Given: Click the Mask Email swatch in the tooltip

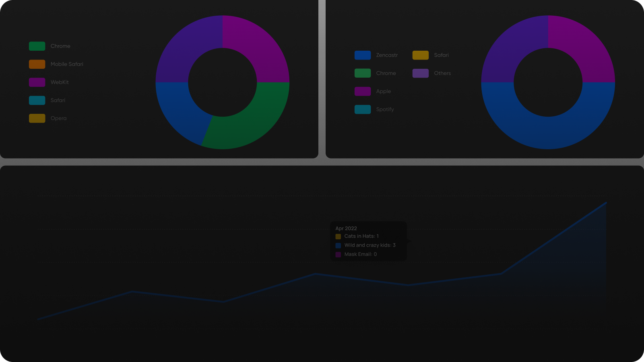Looking at the screenshot, I should [x=338, y=254].
